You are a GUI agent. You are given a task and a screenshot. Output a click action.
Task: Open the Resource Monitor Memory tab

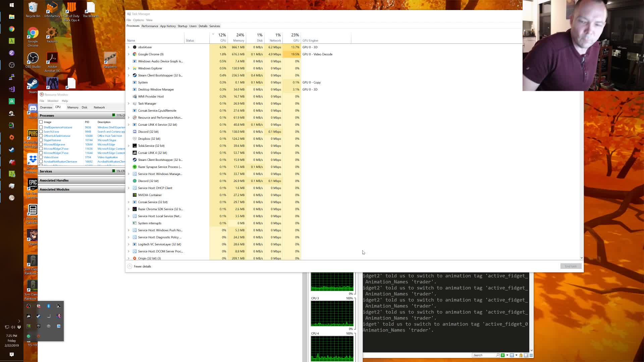73,108
